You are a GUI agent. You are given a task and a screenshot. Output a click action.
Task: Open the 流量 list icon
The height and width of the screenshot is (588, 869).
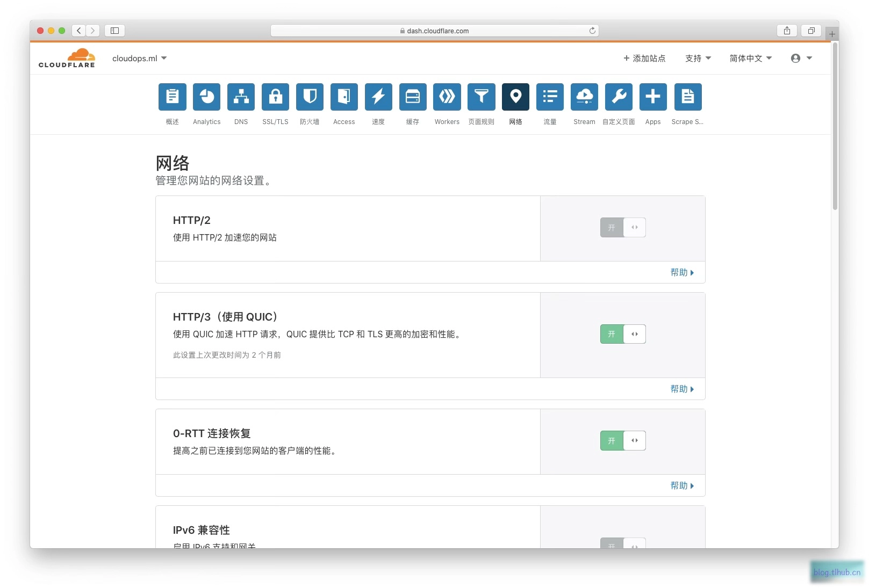pos(550,97)
